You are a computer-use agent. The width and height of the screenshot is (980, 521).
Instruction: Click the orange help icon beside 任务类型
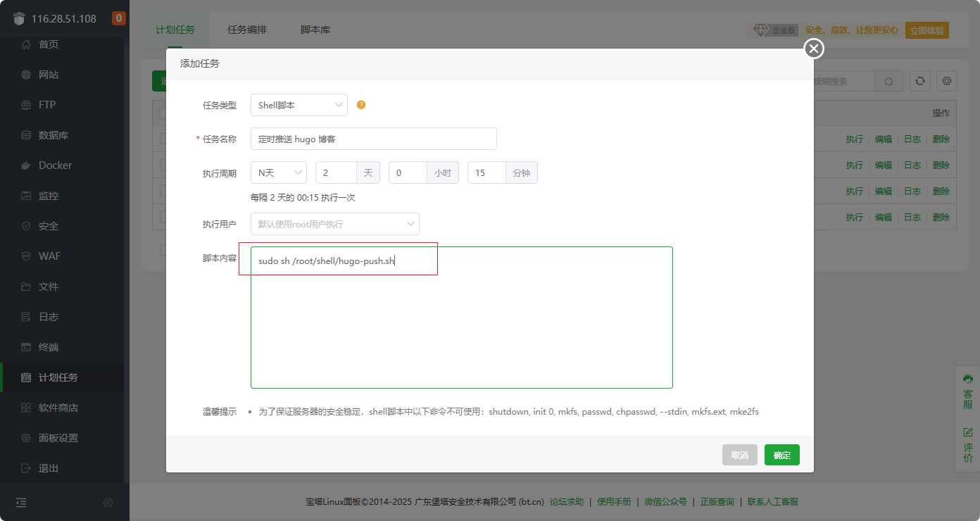pos(361,105)
